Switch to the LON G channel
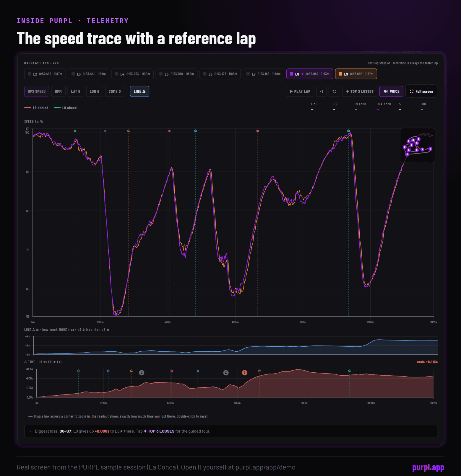461x476 pixels. [x=95, y=91]
